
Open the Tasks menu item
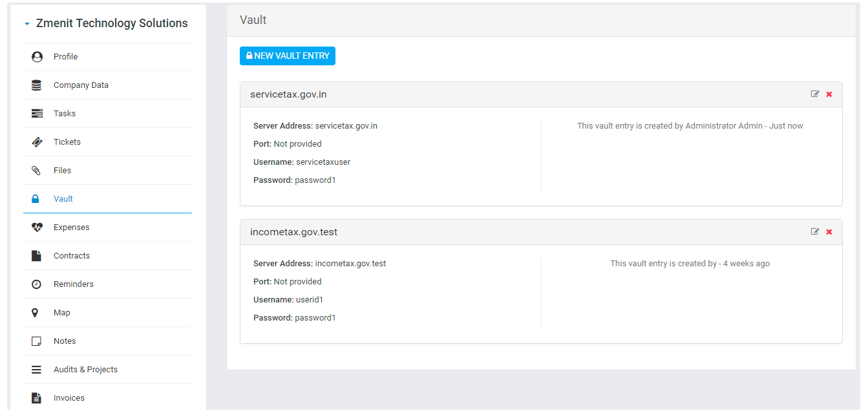(65, 114)
